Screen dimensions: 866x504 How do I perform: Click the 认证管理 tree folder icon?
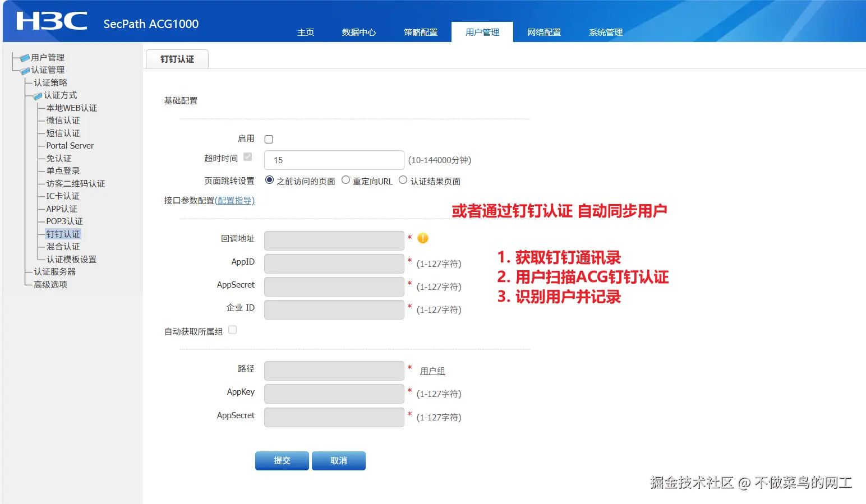point(25,71)
